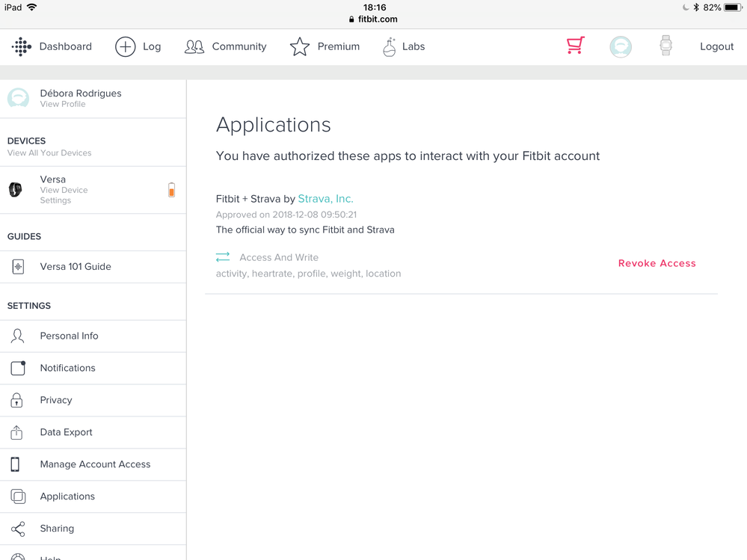Click the Applications page heading
The height and width of the screenshot is (560, 747).
[274, 126]
